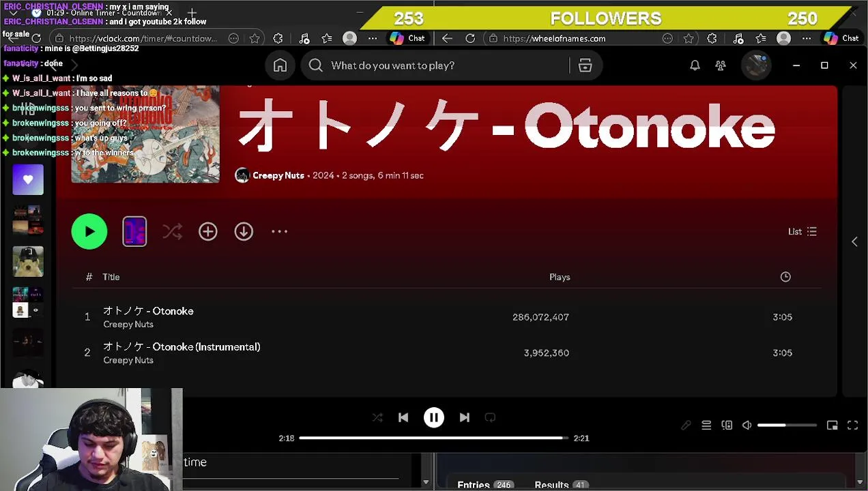Screen dimensions: 868x491
Task: Open the lyrics microphone icon
Action: coord(686,426)
